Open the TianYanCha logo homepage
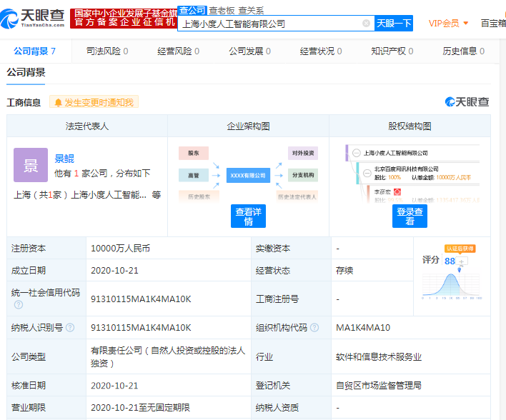 coord(32,18)
